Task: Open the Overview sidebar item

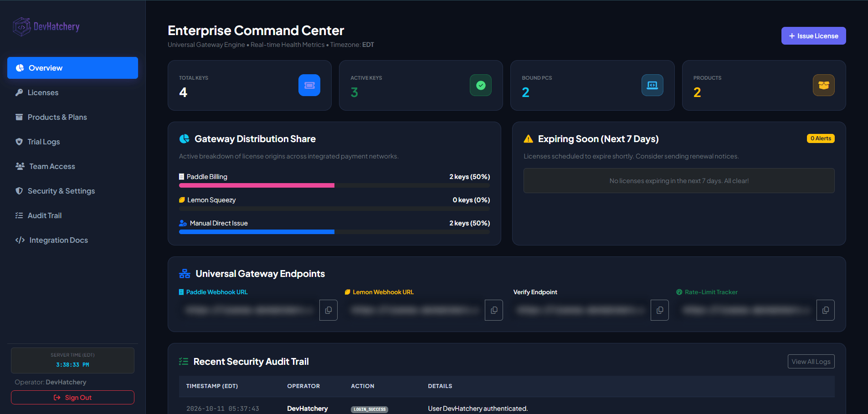Action: (x=72, y=68)
